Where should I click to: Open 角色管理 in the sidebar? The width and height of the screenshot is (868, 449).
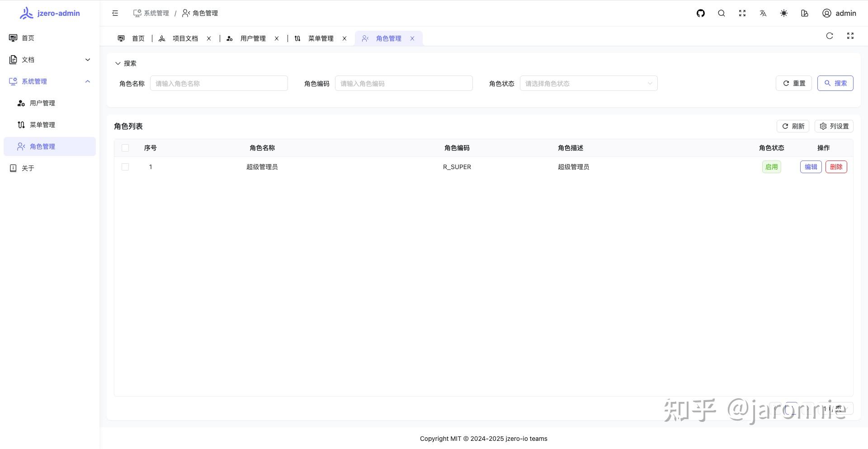(50, 147)
